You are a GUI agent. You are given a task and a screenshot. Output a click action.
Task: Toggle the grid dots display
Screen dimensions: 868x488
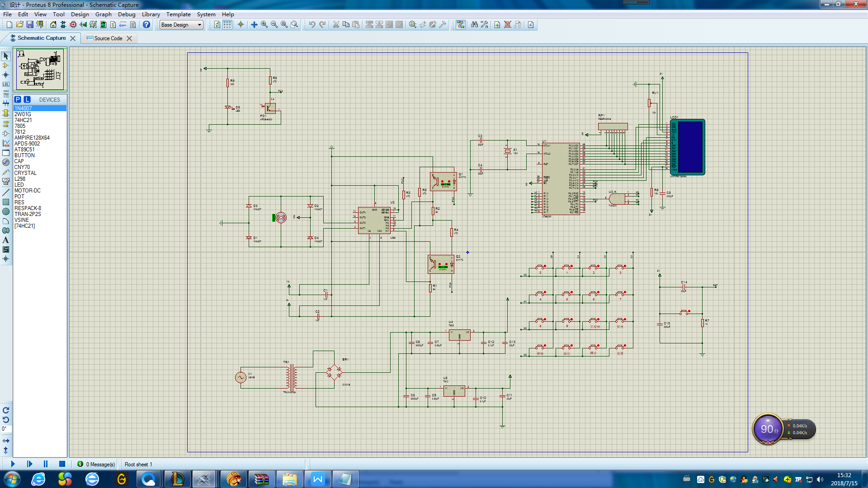pyautogui.click(x=227, y=25)
